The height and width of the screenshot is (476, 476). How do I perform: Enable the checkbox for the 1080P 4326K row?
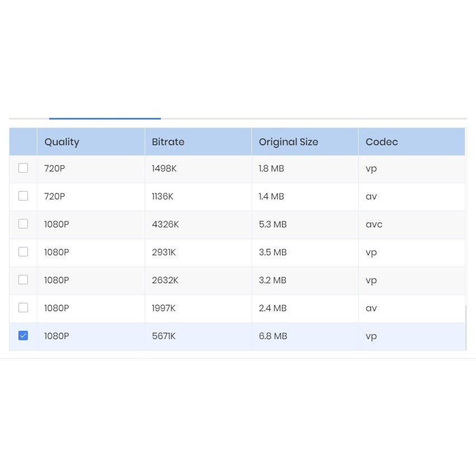23,223
